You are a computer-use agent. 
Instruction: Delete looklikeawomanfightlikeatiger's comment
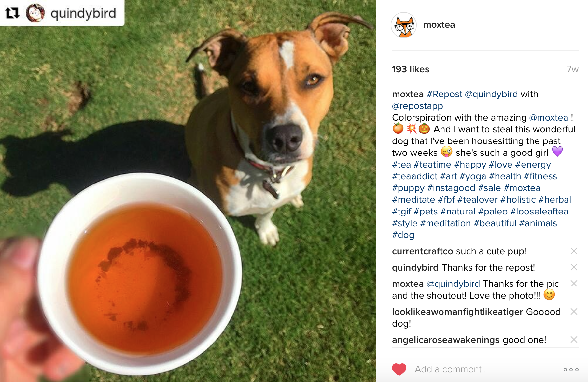(574, 311)
